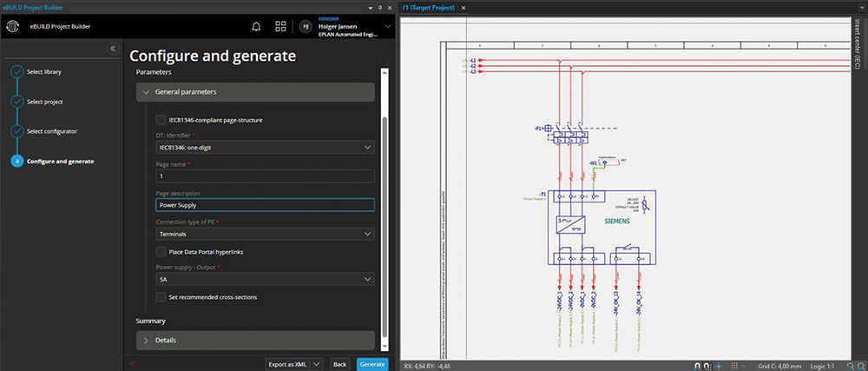Viewport: 868px width, 371px height.
Task: Enable IEC81346-compliant page-structure checkbox
Action: coord(161,120)
